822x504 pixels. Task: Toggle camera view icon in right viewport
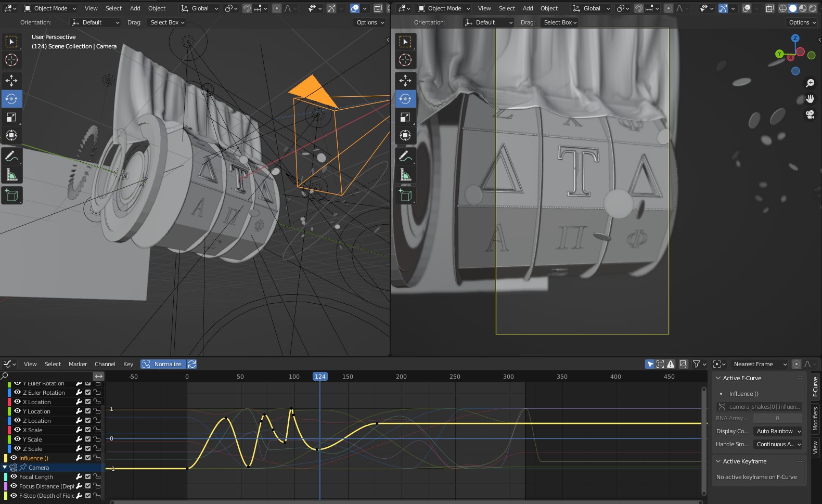pyautogui.click(x=810, y=114)
